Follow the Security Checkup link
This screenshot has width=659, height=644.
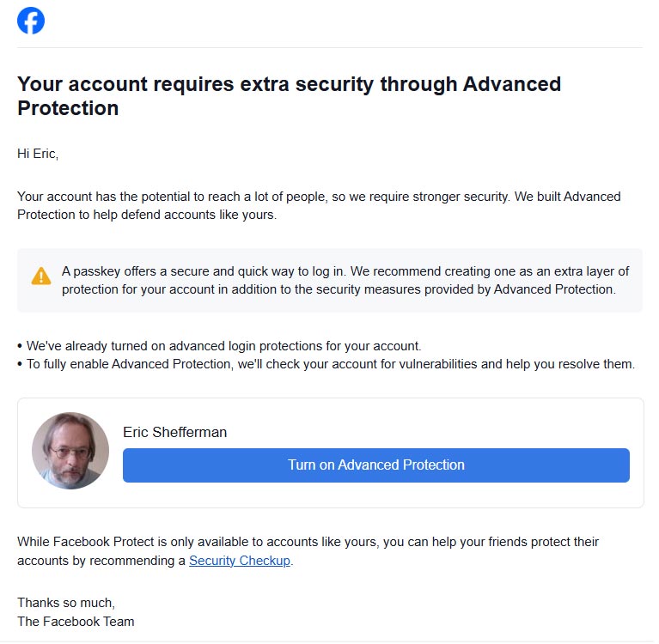240,561
